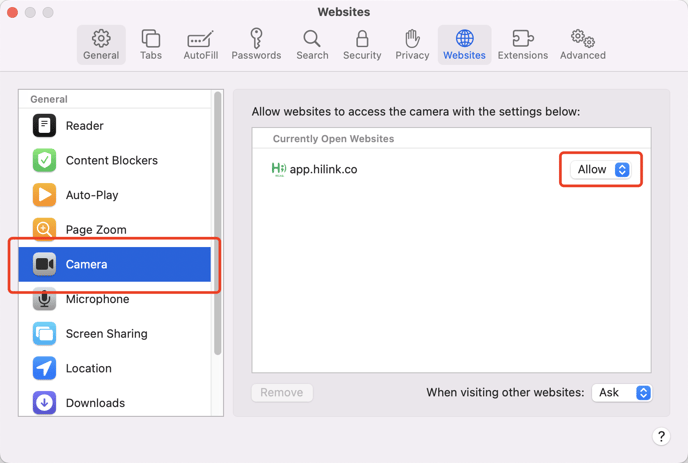Select Page Zoom sidebar item

(96, 230)
